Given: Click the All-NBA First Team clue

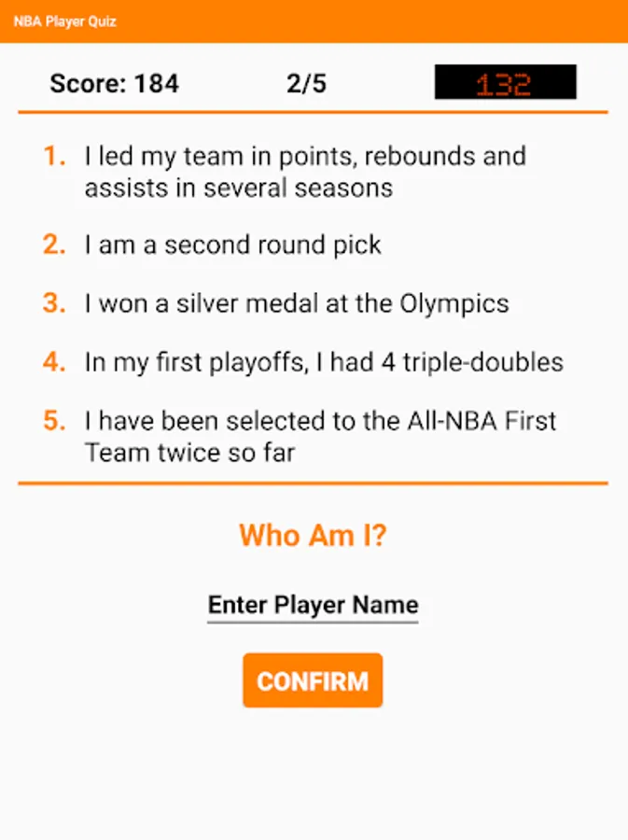Looking at the screenshot, I should (x=320, y=437).
